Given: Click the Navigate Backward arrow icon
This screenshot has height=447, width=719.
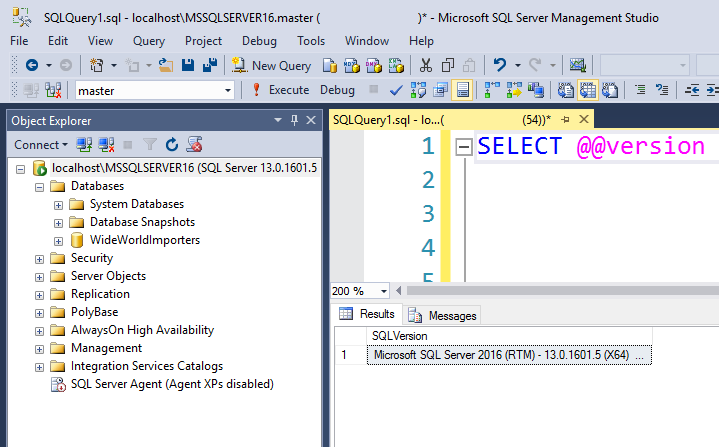Looking at the screenshot, I should [x=32, y=66].
